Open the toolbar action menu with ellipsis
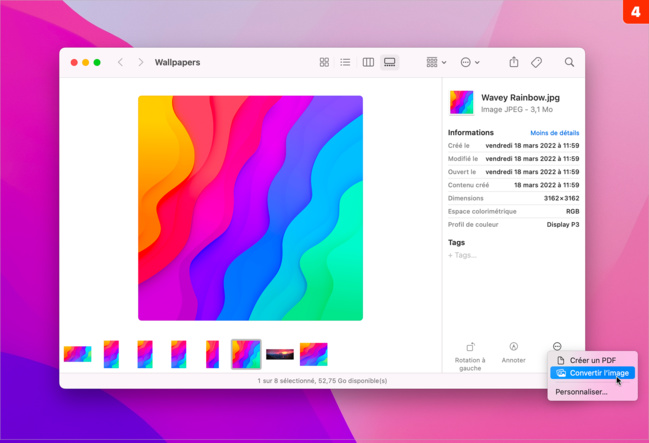Image resolution: width=649 pixels, height=443 pixels. pos(470,62)
